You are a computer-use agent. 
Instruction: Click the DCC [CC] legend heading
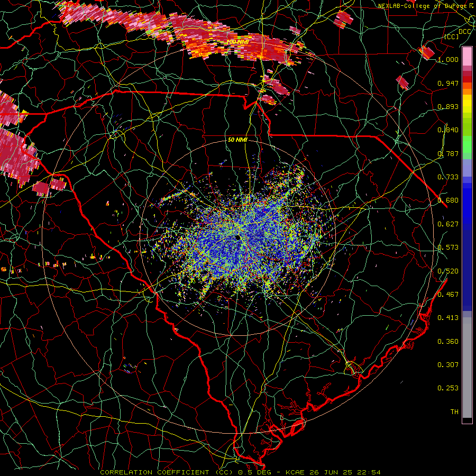click(458, 34)
